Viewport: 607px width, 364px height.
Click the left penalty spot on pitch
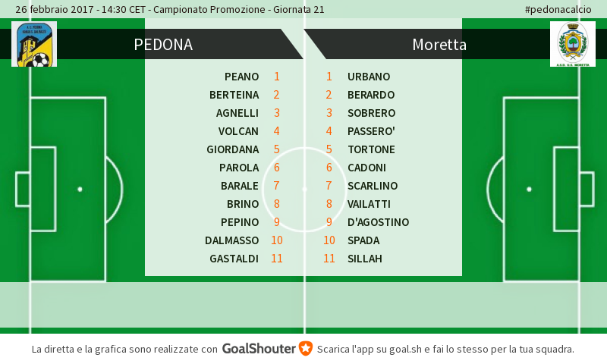click(80, 189)
